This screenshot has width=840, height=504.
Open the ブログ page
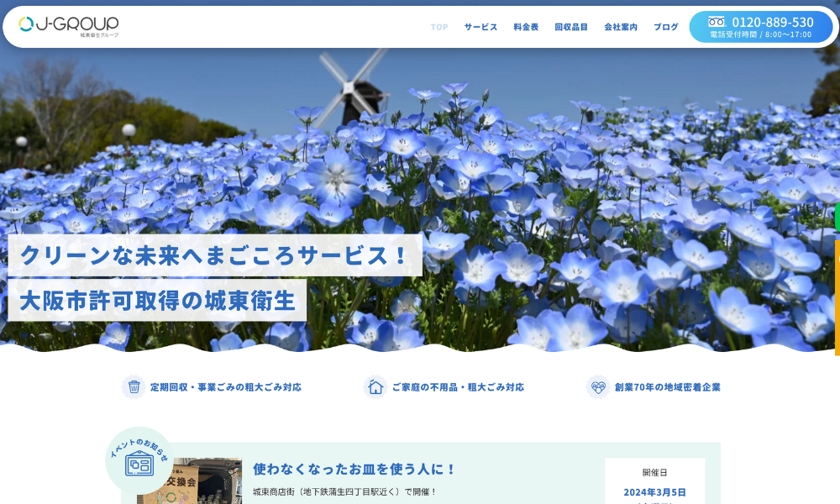666,27
